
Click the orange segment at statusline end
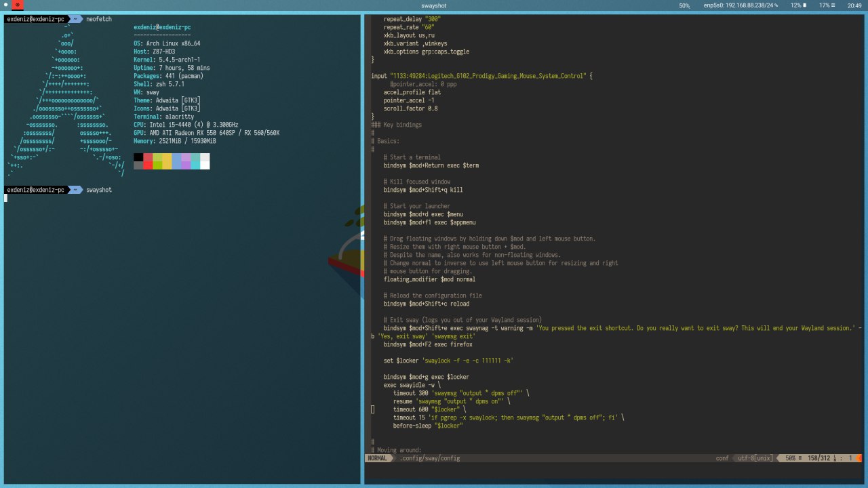coord(859,458)
